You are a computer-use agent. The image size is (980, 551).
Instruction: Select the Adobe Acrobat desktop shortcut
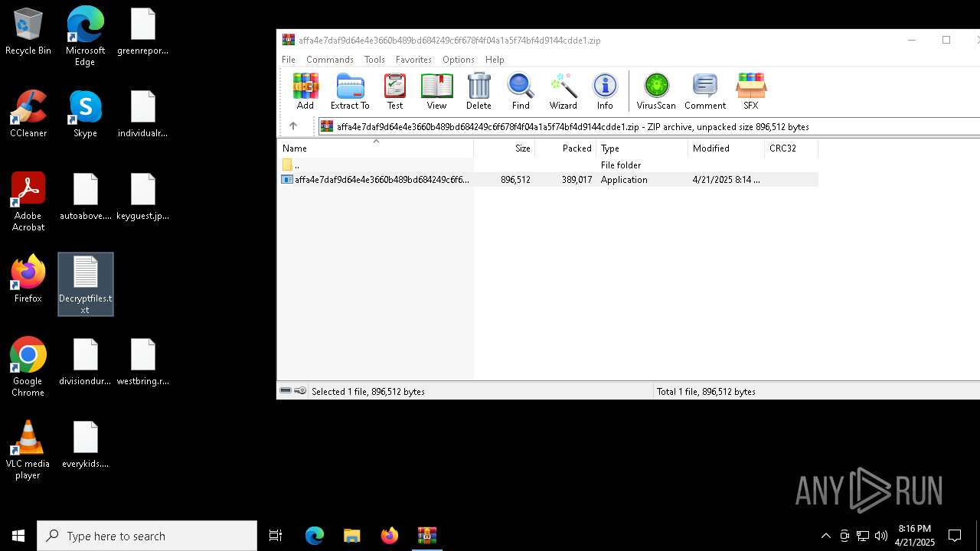tap(28, 202)
